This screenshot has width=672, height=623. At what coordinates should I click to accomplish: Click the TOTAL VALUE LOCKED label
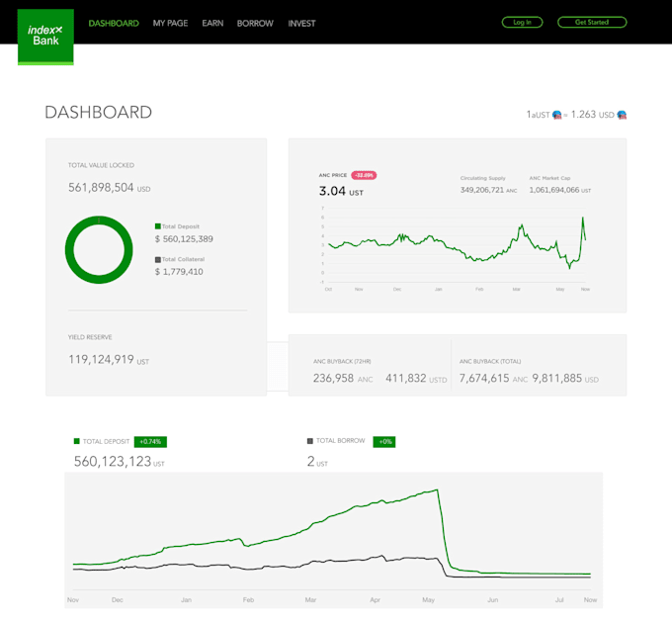pos(101,165)
